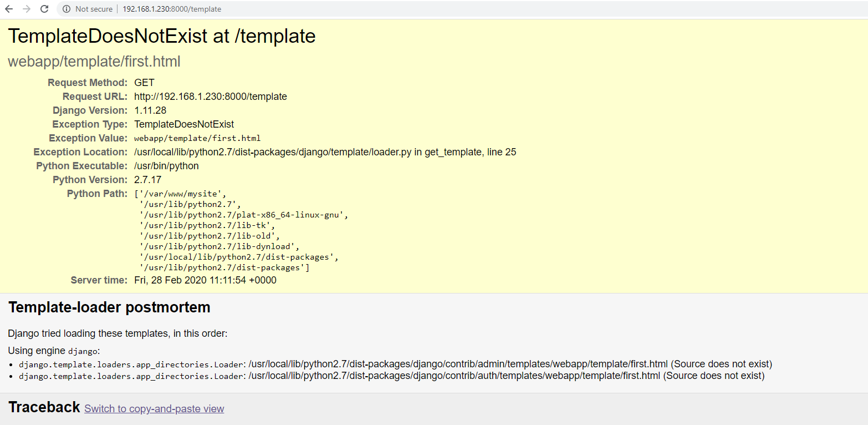Switch to copy-and-paste view
This screenshot has height=425, width=868.
154,409
